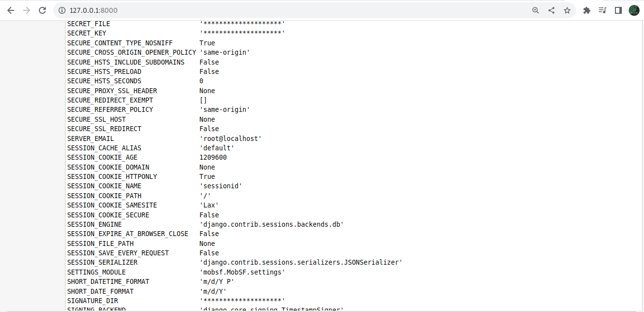Image resolution: width=644 pixels, height=312 pixels.
Task: Select the 'mobsf.MobSF.settings' SETTINGS_MODULE value
Action: point(242,272)
